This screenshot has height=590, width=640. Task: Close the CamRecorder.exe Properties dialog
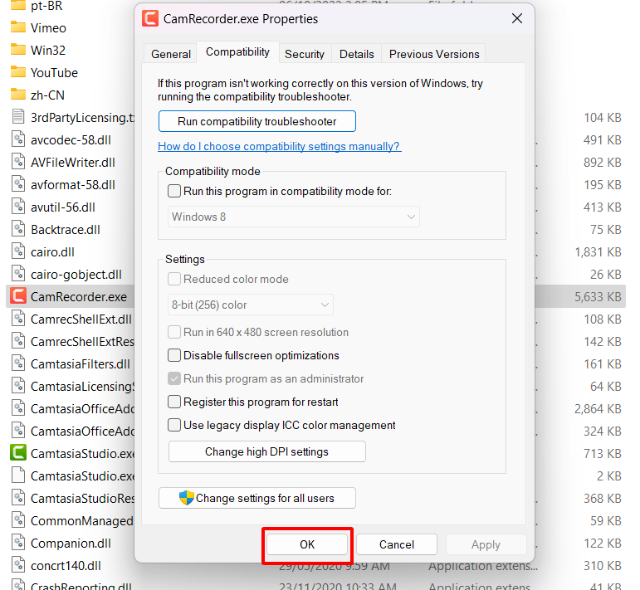(517, 18)
